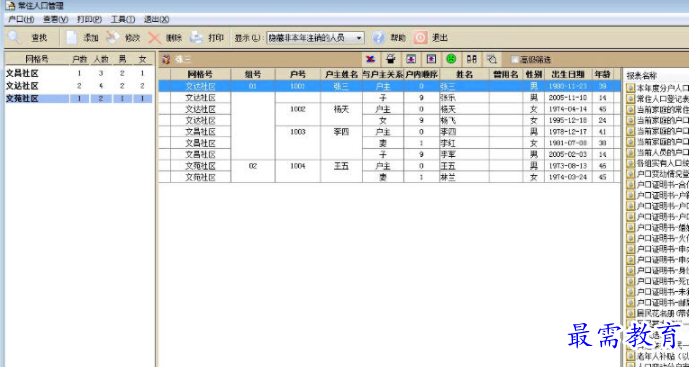Click the 户数 column header in left panel
Viewport: 689px width, 367px height.
tap(80, 59)
